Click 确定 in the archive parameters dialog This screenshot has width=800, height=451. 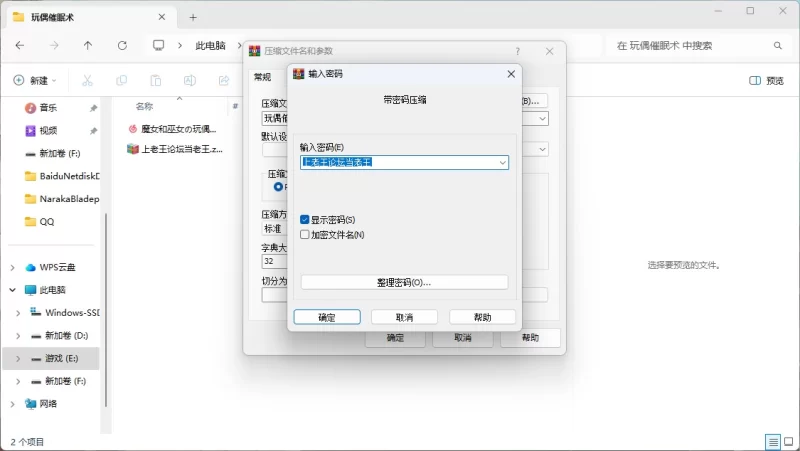[x=395, y=338]
